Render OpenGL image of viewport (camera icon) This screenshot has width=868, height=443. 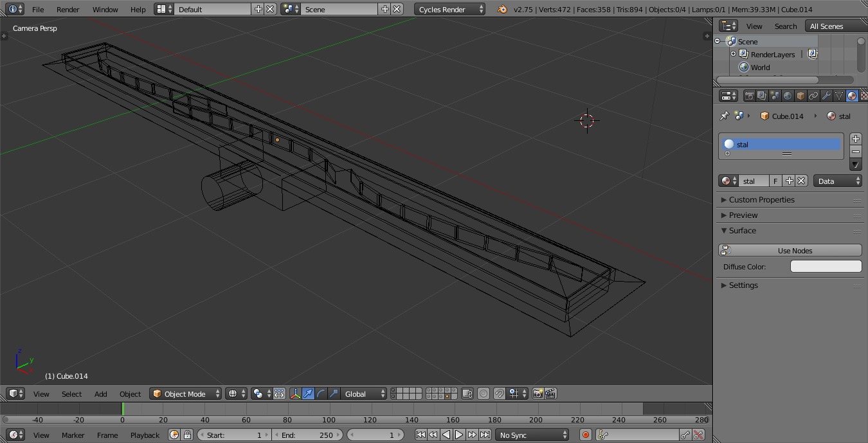(538, 394)
